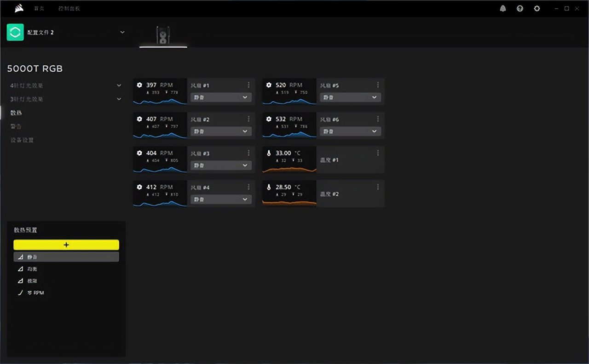Click the 397 RPM fan speed graph

click(x=160, y=100)
